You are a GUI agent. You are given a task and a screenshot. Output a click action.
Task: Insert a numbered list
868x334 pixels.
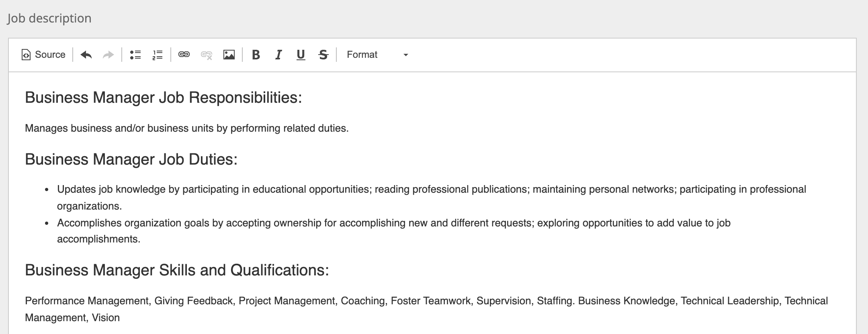tap(158, 55)
